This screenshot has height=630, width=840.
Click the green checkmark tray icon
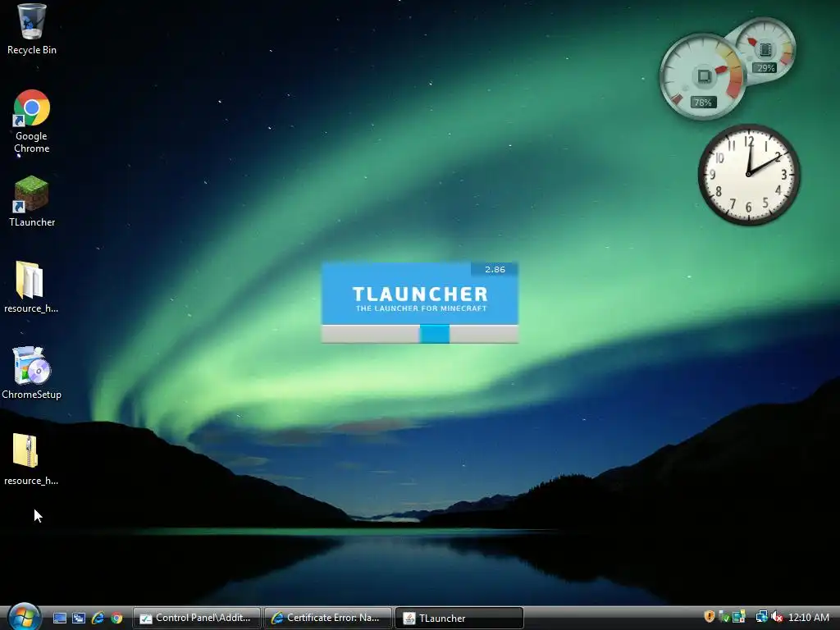(724, 617)
